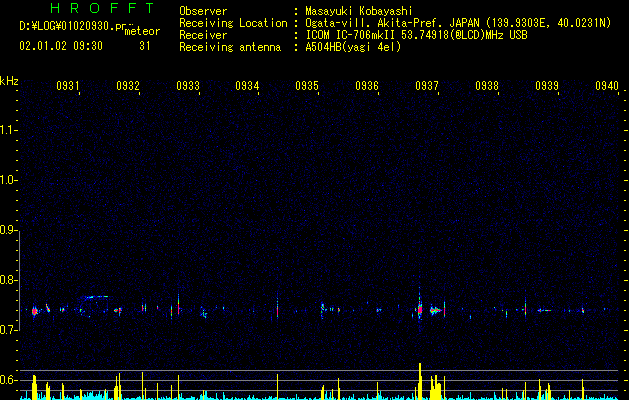This screenshot has width=629, height=400.
Task: Click the Receiving Location label
Action: (233, 23)
